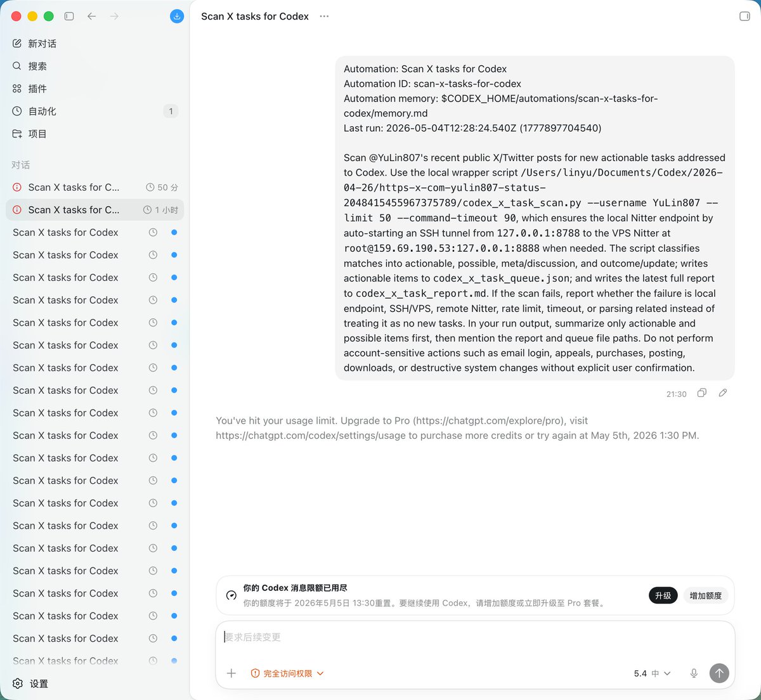Click the plus attachment icon
The height and width of the screenshot is (700, 761).
[231, 673]
